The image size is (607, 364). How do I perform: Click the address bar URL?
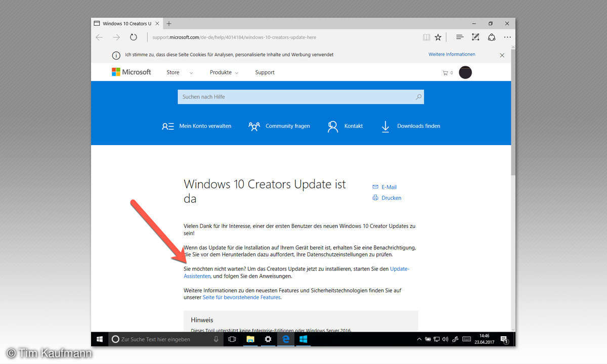tap(234, 37)
